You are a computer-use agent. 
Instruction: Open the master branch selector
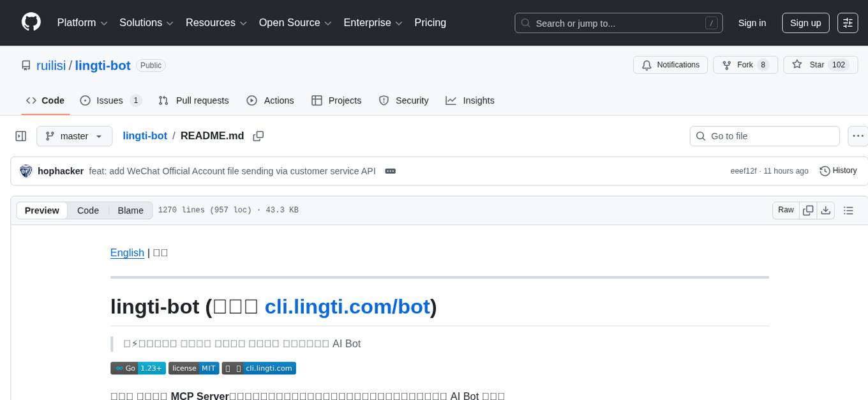74,135
